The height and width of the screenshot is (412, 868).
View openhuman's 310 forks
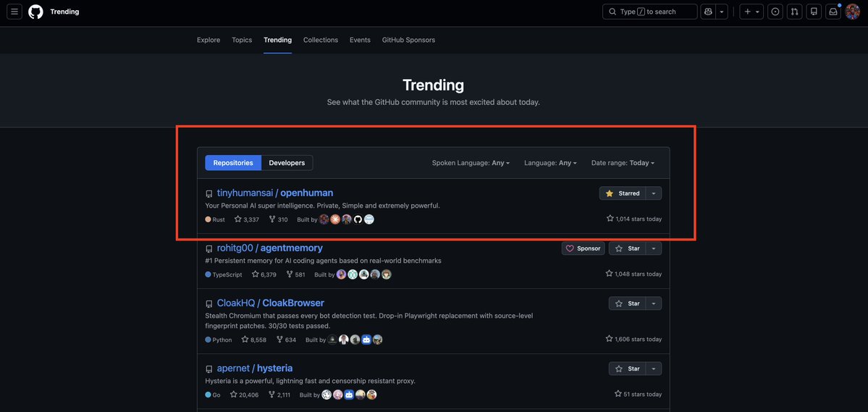[x=278, y=219]
